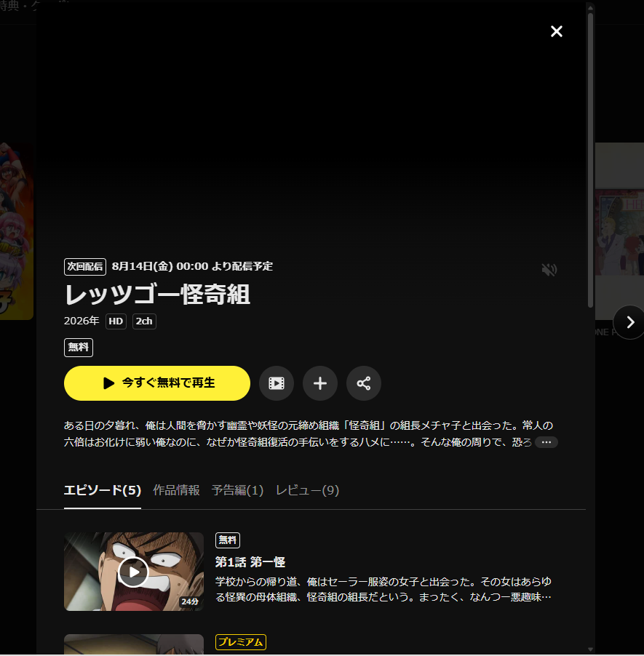
Task: Switch to the 作品情報 tab
Action: click(x=176, y=490)
